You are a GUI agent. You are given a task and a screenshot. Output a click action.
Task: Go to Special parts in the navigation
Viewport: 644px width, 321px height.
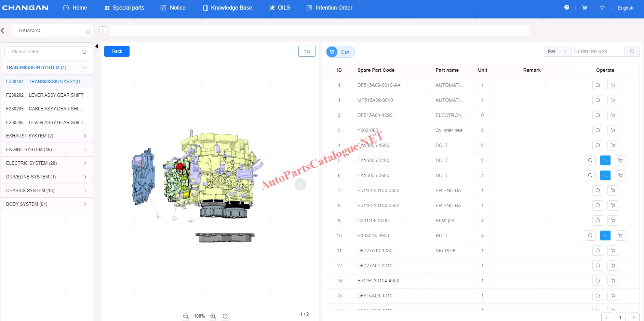124,8
